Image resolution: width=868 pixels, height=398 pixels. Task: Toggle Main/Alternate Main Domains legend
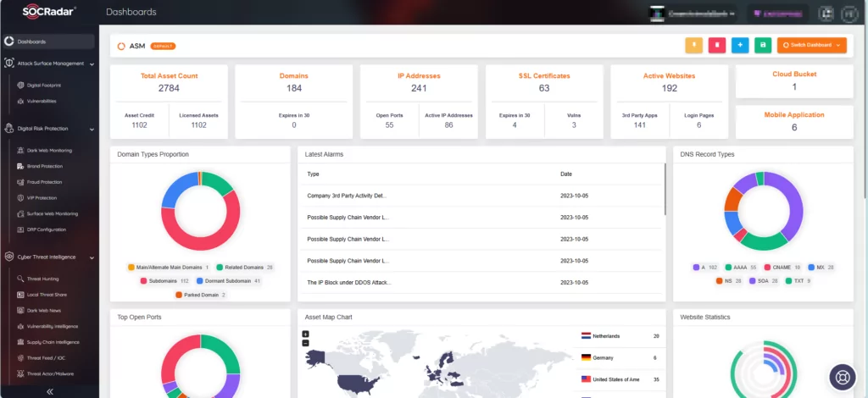click(169, 268)
